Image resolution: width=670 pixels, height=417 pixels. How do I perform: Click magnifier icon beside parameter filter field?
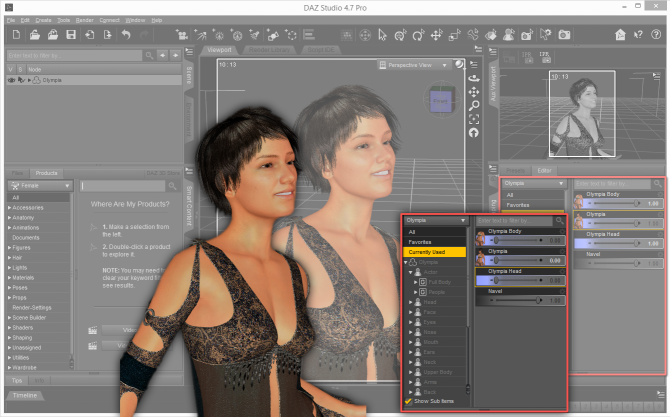pyautogui.click(x=559, y=220)
